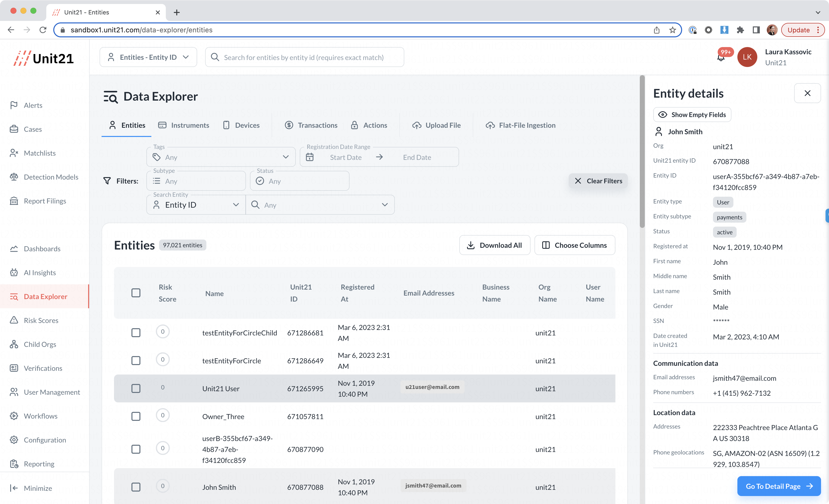Click the Download All button
Image resolution: width=829 pixels, height=504 pixels.
[x=495, y=245]
